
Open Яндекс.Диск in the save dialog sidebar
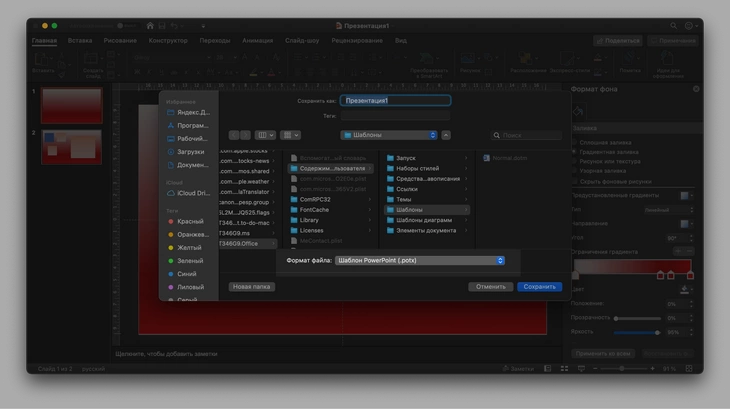(189, 112)
